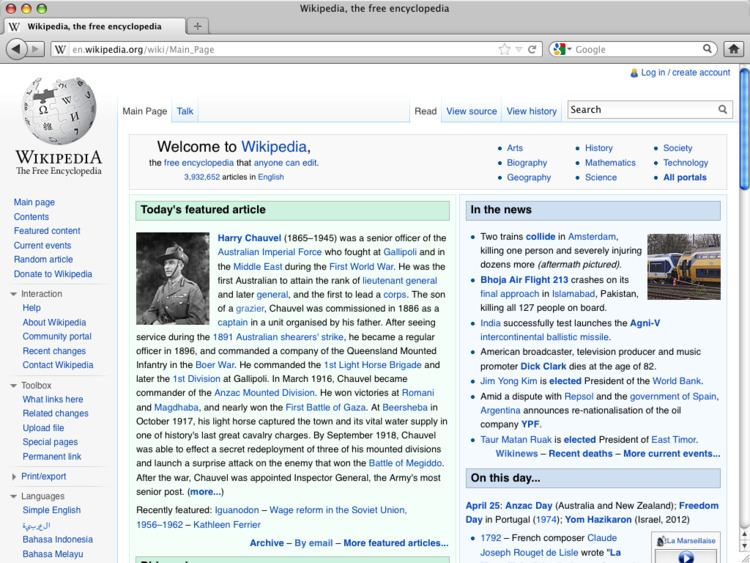Click the Permanent link sidebar entry
This screenshot has width=750, height=563.
pos(52,456)
